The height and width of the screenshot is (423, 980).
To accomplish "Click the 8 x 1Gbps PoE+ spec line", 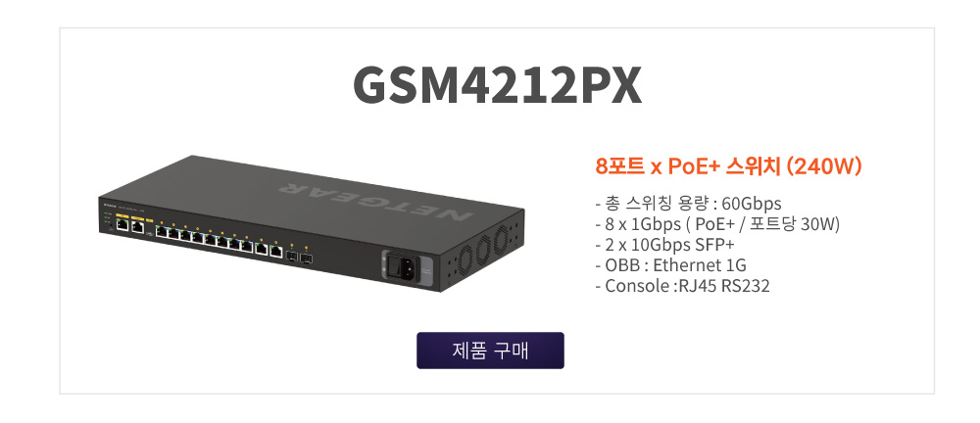I will [717, 224].
